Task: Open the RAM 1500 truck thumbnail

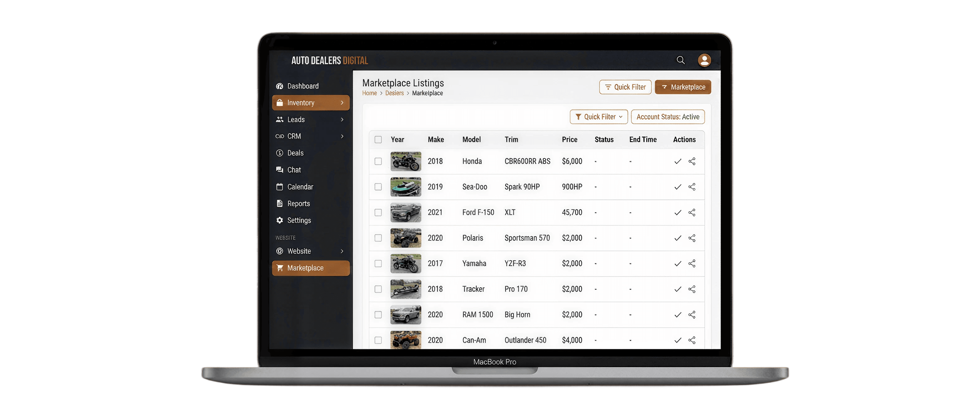Action: click(406, 314)
